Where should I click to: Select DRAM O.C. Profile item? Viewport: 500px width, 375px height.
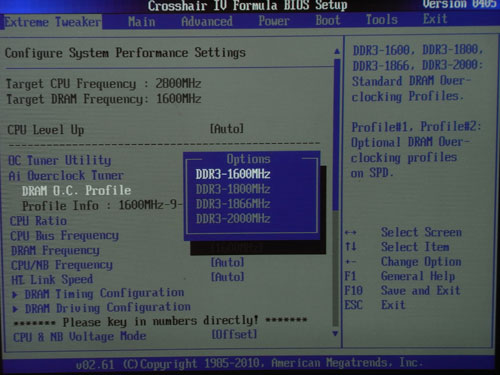[x=76, y=190]
